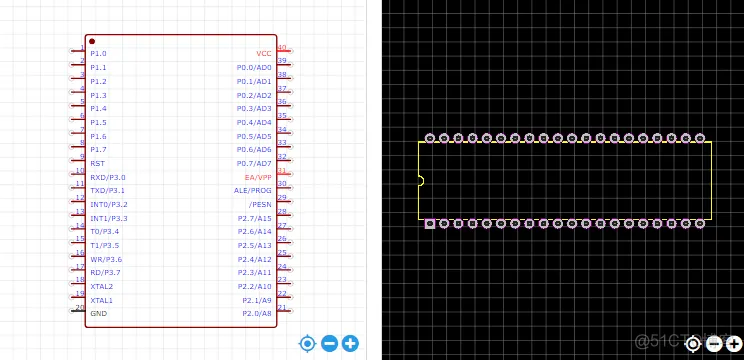
Task: Select the P0.6/AD6 pin label
Action: pos(254,149)
